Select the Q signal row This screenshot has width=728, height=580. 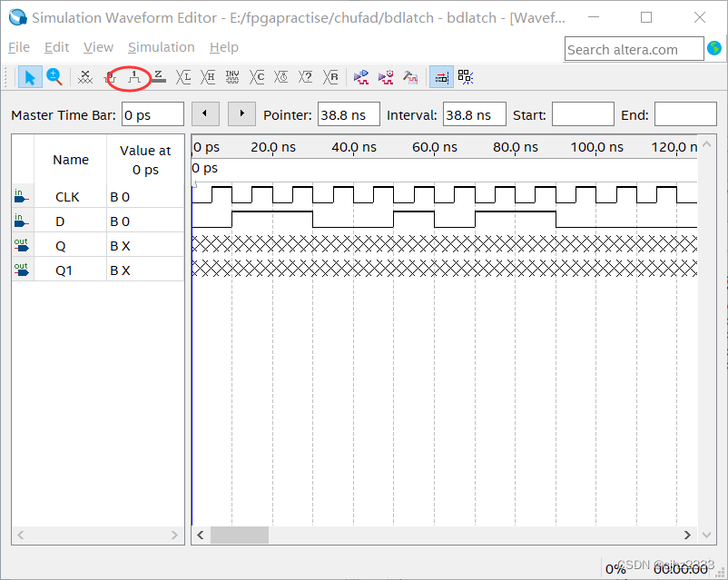[98, 246]
